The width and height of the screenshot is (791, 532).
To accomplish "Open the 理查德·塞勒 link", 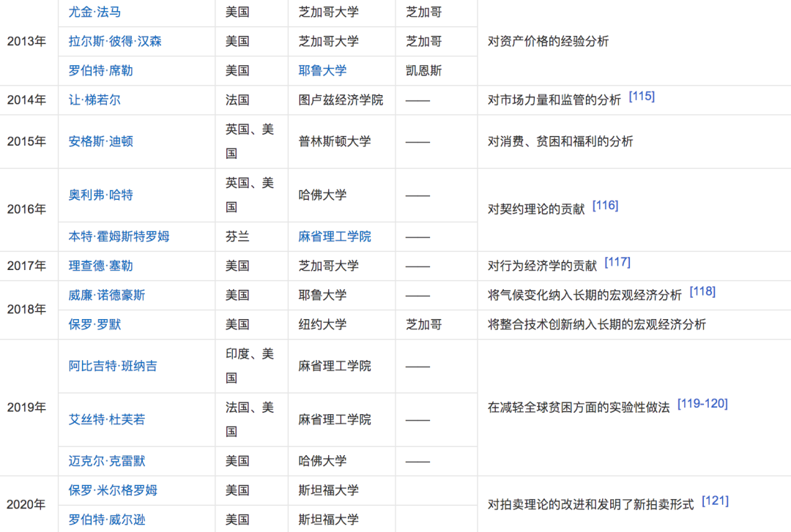I will (101, 266).
